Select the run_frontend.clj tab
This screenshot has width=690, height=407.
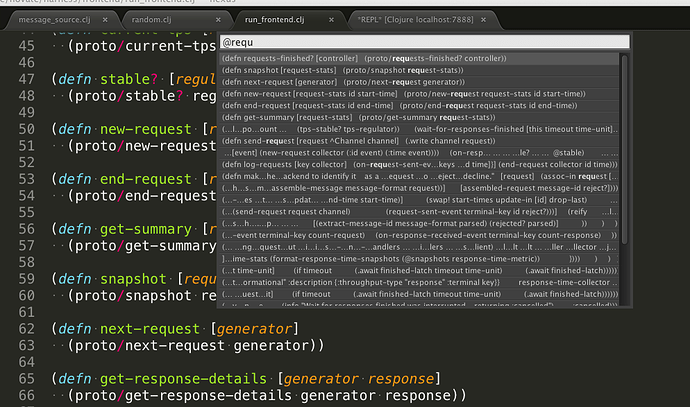(277, 18)
